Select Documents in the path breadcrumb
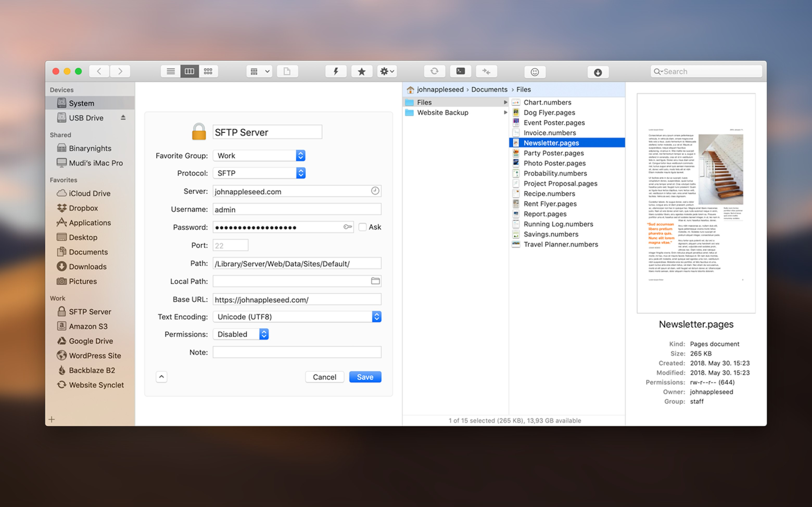This screenshot has height=507, width=812. (489, 89)
